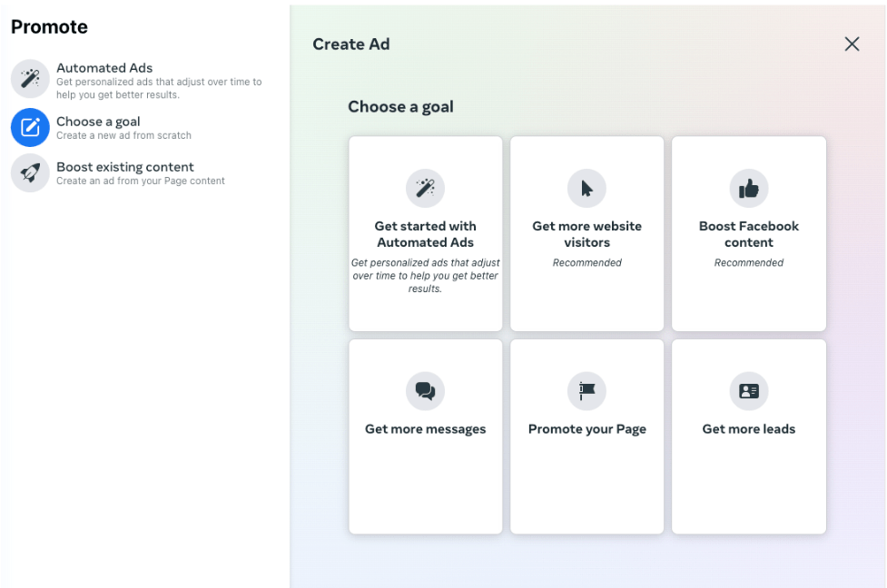Click the flag icon for Promote your Page
887x588 pixels.
coord(586,391)
